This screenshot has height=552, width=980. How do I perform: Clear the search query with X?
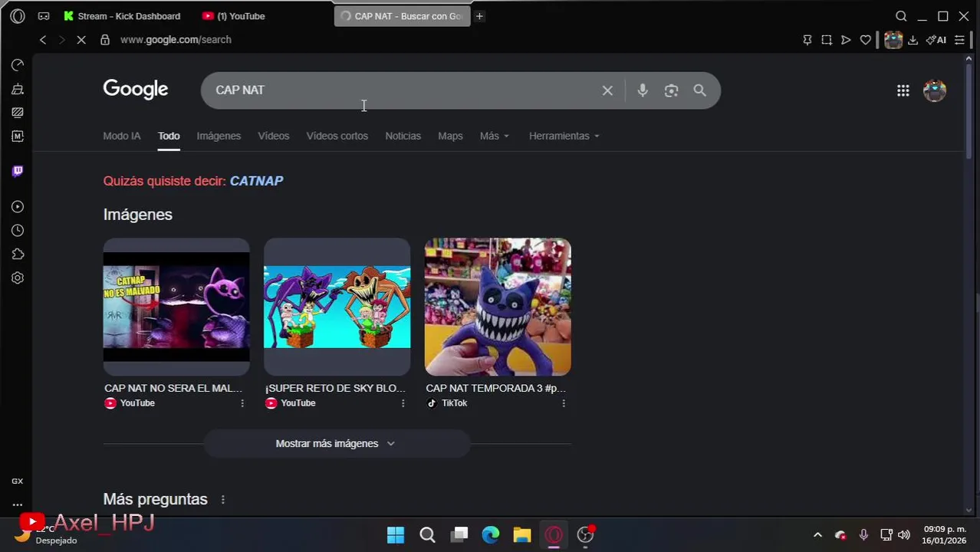click(607, 90)
